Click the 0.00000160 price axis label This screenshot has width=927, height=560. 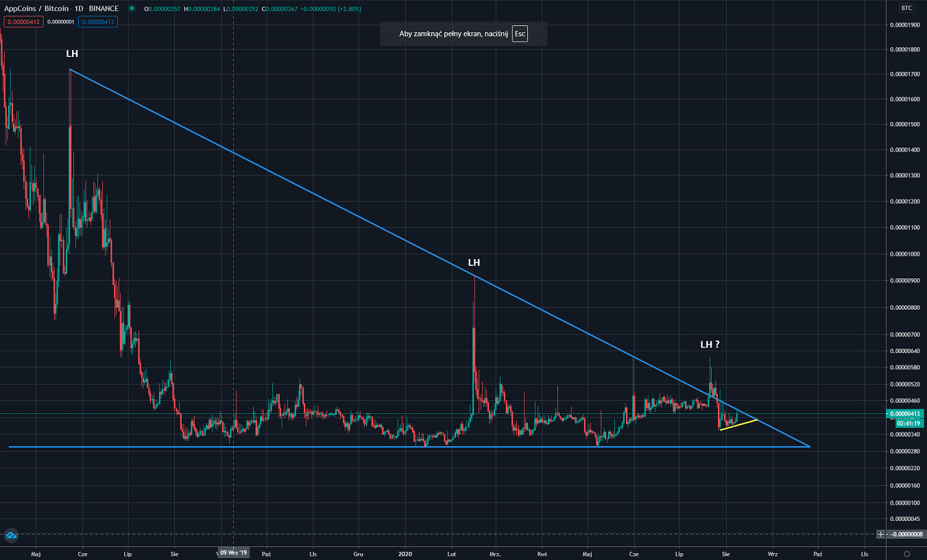[904, 486]
